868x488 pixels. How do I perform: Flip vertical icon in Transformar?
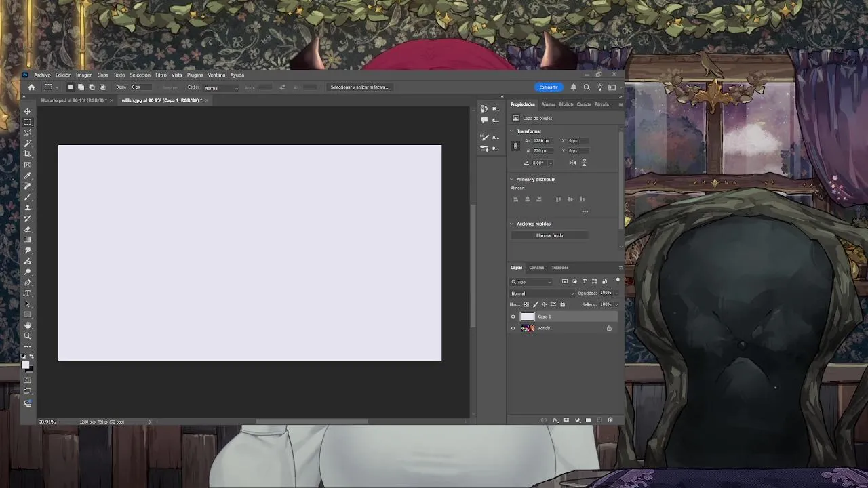584,163
